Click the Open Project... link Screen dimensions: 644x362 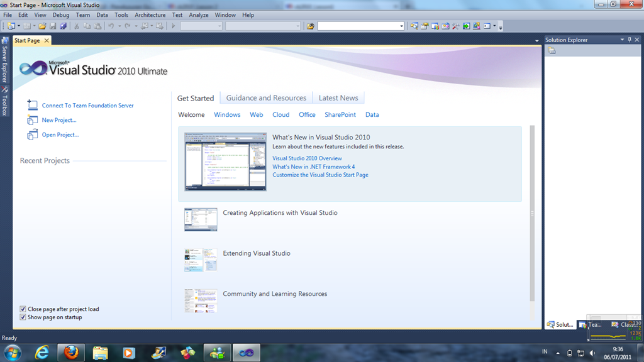click(x=60, y=134)
